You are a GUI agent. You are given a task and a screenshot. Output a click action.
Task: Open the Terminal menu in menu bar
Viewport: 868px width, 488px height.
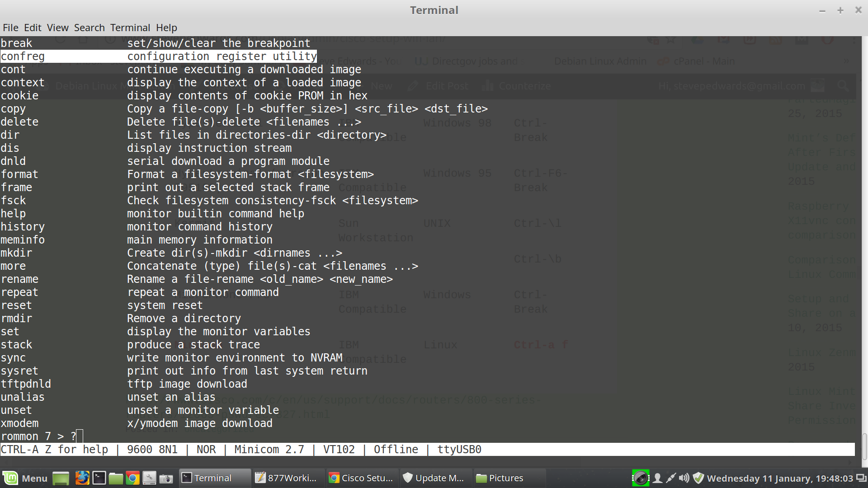point(130,28)
